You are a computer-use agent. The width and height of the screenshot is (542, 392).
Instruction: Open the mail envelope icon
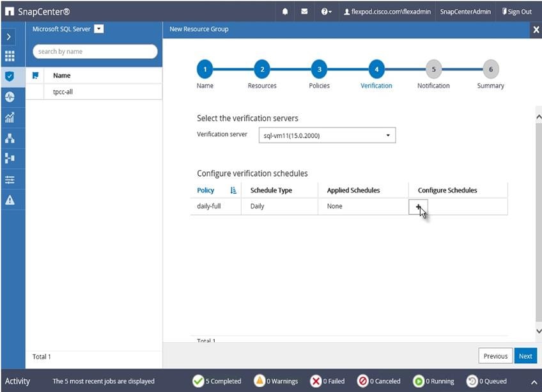(x=304, y=12)
